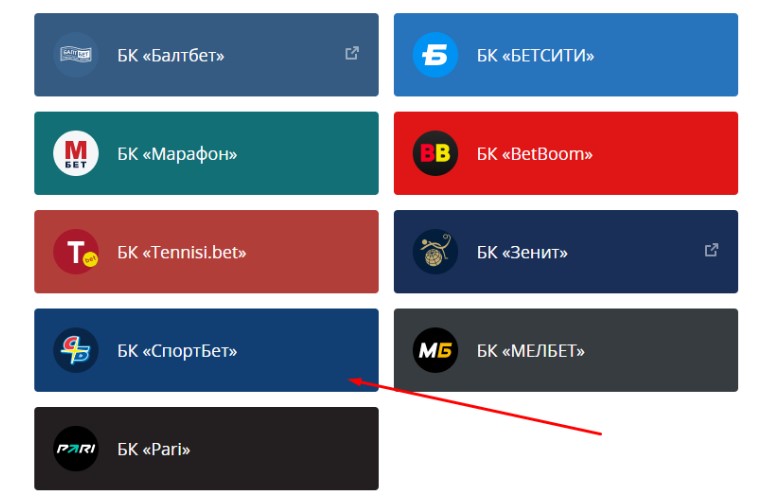Select the БК «BetBoom» text label
The width and height of the screenshot is (757, 503).
coord(534,154)
